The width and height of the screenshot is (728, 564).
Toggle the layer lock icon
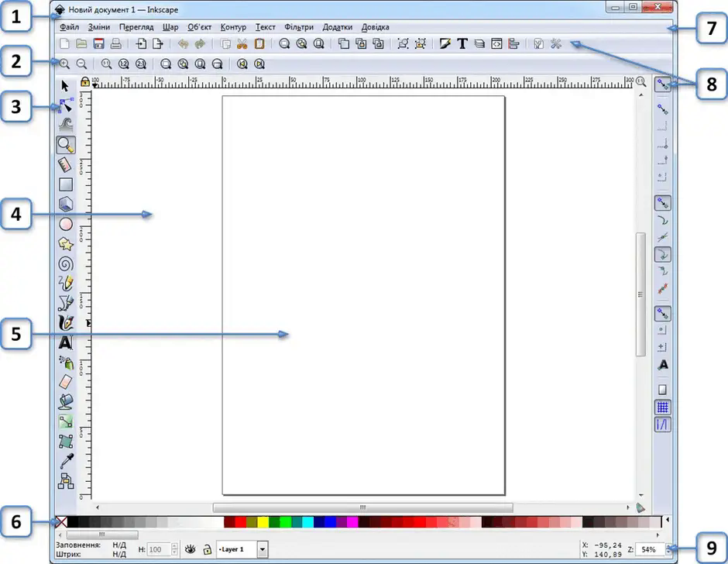coord(207,549)
